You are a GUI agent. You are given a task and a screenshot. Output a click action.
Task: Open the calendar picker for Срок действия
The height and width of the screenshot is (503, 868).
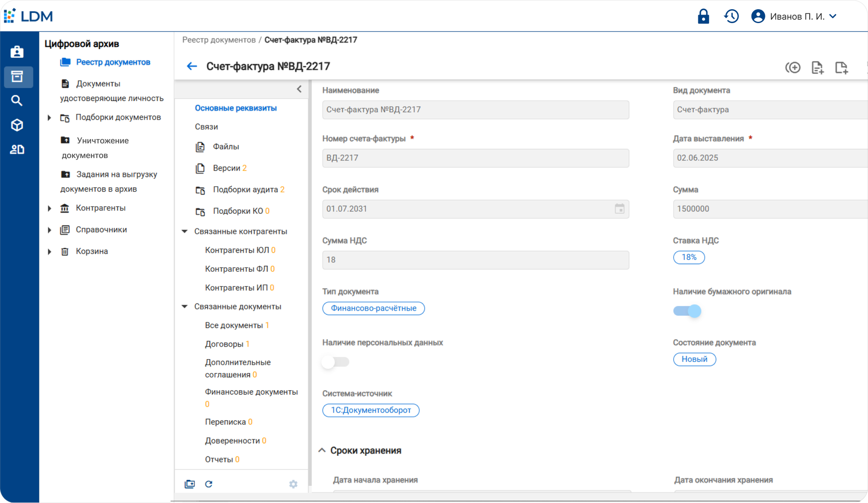619,209
